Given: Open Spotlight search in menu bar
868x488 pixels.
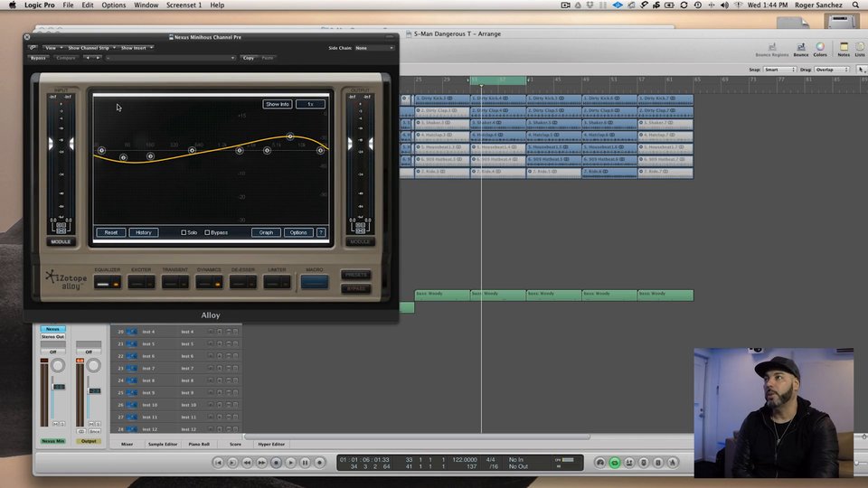Looking at the screenshot, I should click(x=856, y=5).
